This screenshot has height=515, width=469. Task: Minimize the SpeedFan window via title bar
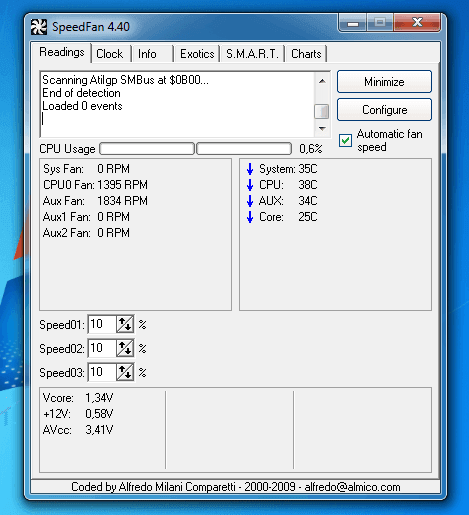353,23
